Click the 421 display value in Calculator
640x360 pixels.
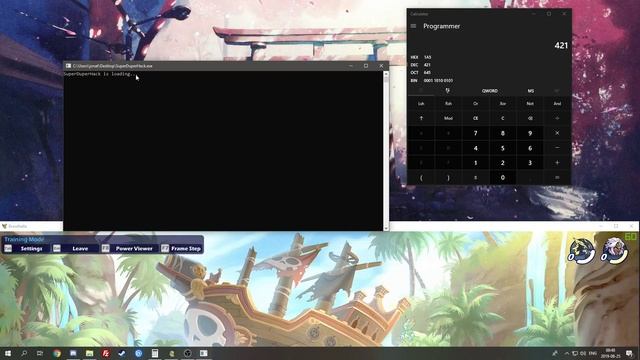coord(561,45)
